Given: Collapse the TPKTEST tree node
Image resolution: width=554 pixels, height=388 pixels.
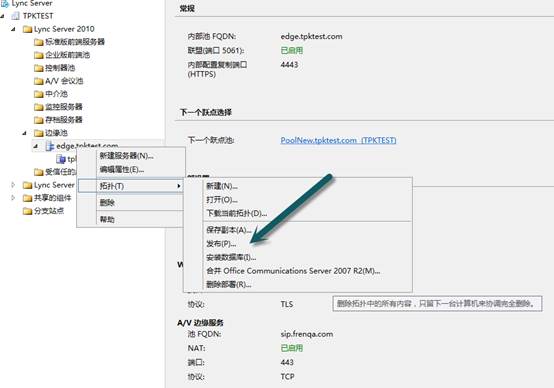Looking at the screenshot, I should point(3,16).
